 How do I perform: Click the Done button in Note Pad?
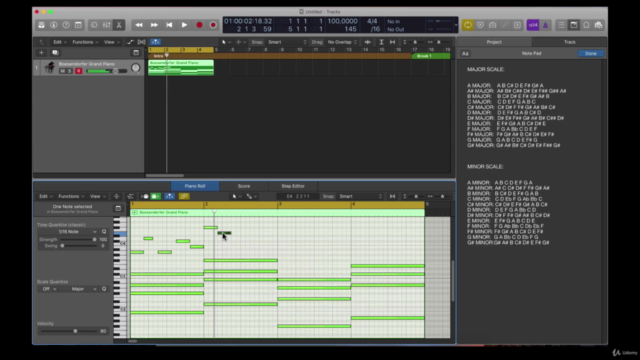click(x=591, y=53)
